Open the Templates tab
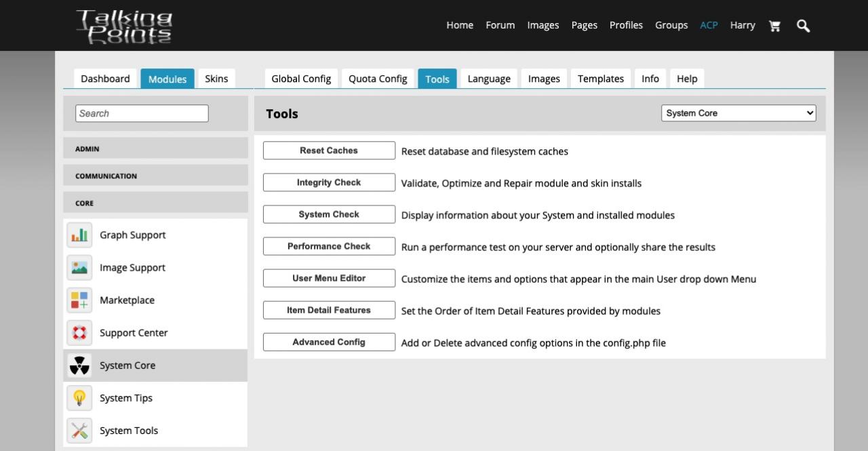Viewport: 868px width, 451px height. (x=601, y=79)
